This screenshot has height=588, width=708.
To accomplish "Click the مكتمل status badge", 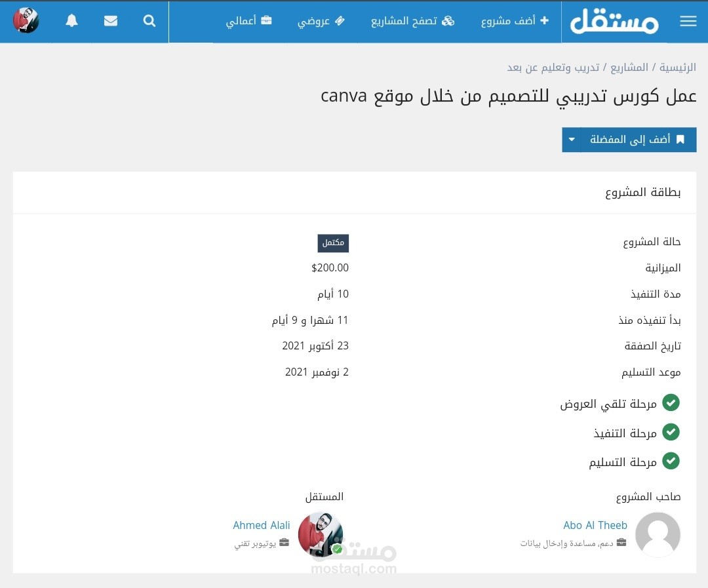I will (x=333, y=243).
